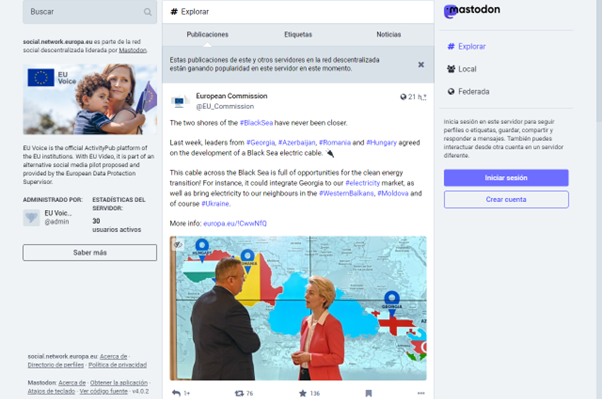The height and width of the screenshot is (399, 602).
Task: Click the Iniciar sesión button
Action: point(506,178)
